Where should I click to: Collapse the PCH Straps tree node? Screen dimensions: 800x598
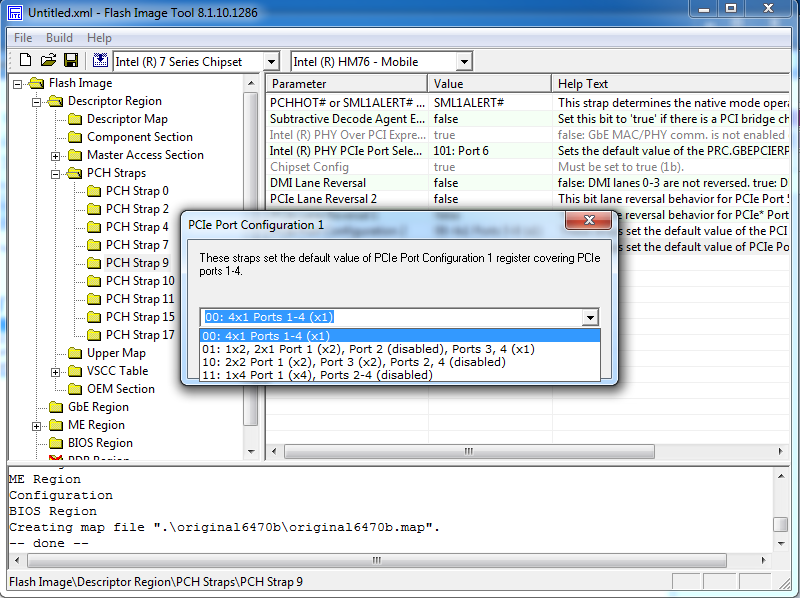click(56, 174)
